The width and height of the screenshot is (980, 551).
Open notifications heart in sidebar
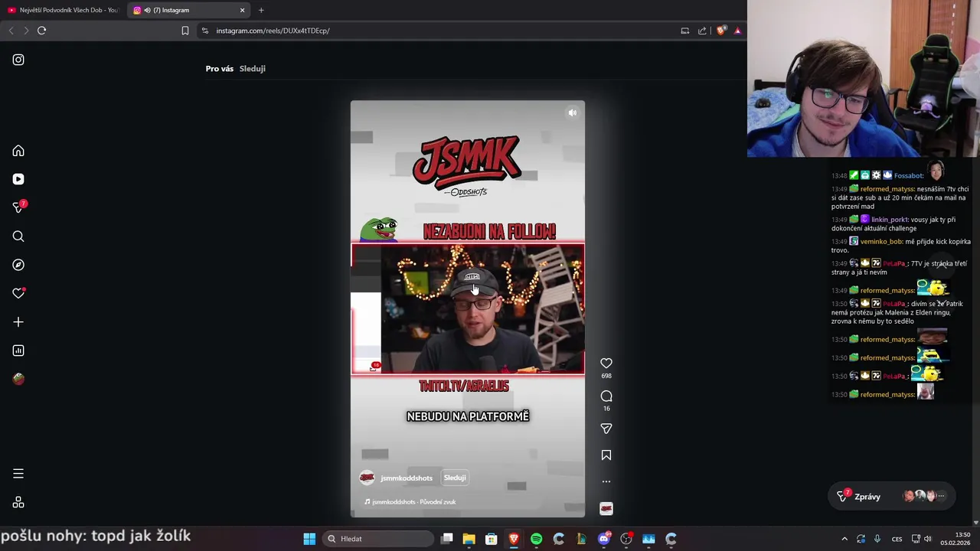(x=18, y=293)
